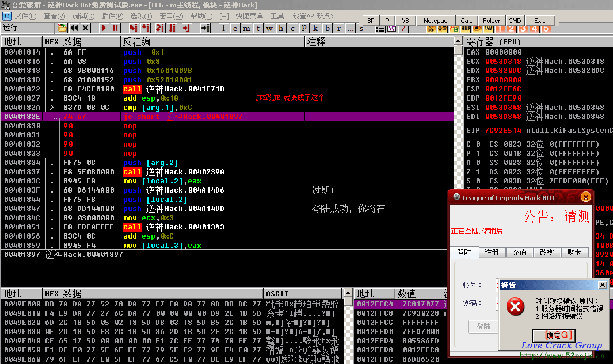This screenshot has width=613, height=364.
Task: Click Execute till return icon
Action: pyautogui.click(x=186, y=28)
